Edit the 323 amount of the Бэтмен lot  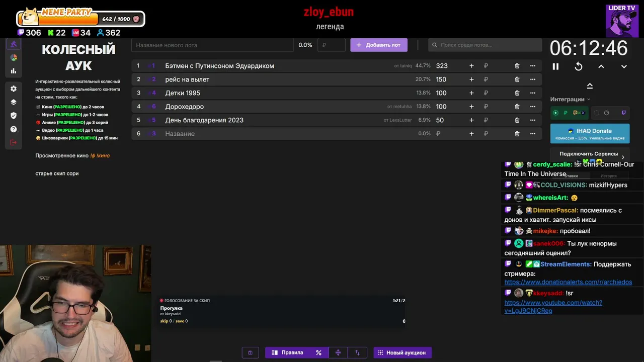point(442,66)
